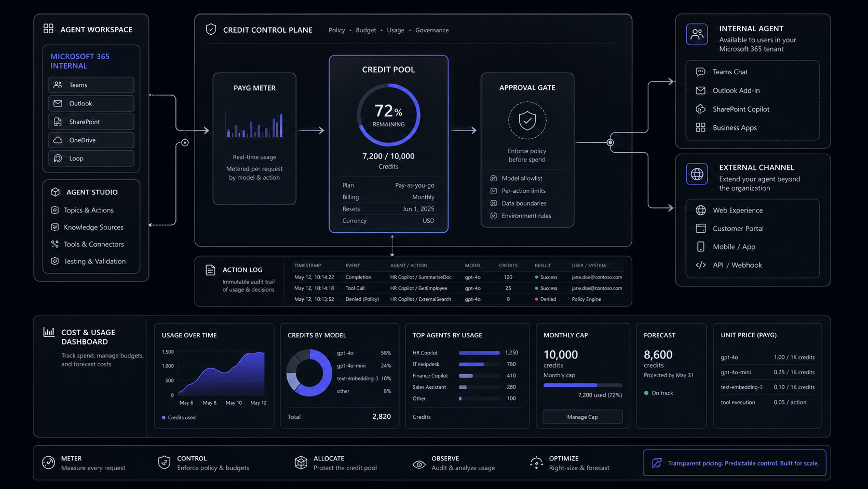Click the HR Copilot usage bar
Viewport: 868px width, 489px height.
tap(479, 353)
